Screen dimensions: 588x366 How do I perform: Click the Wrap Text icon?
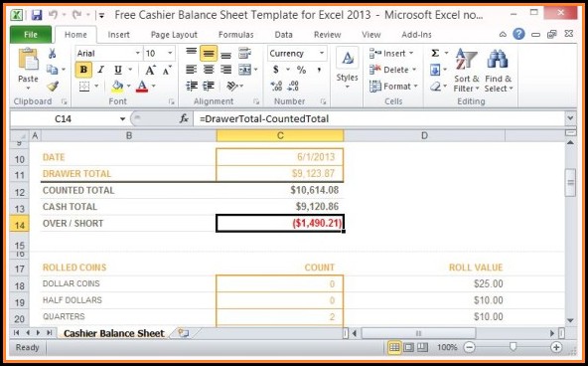tap(244, 54)
